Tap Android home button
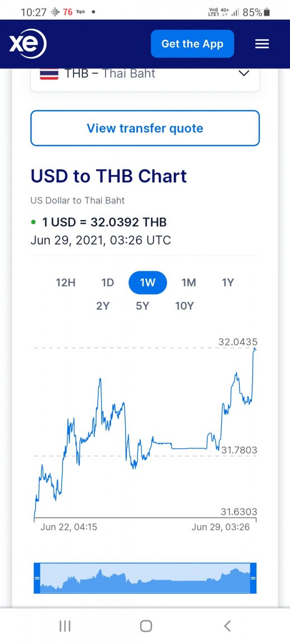Screen dimensions: 290x644 click(x=146, y=626)
